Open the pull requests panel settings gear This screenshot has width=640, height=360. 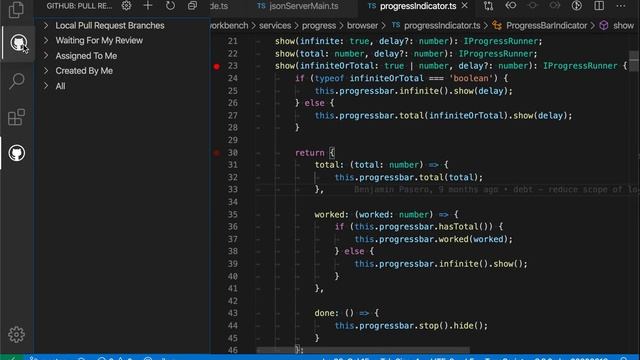(x=127, y=6)
